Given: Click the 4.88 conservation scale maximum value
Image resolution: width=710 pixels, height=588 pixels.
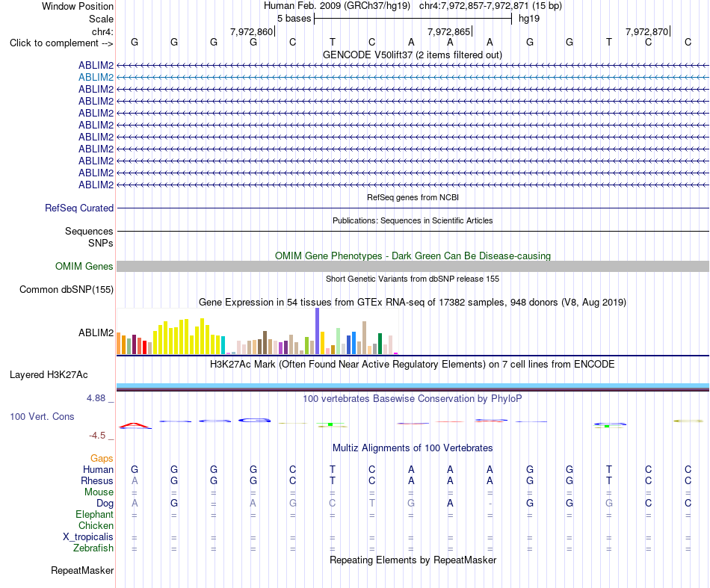Looking at the screenshot, I should pyautogui.click(x=96, y=398).
